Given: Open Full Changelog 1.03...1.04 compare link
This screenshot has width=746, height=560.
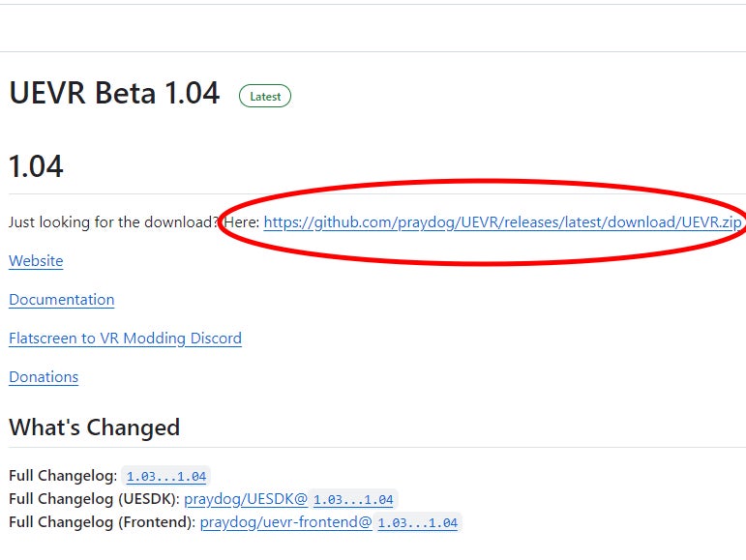Looking at the screenshot, I should [x=166, y=476].
